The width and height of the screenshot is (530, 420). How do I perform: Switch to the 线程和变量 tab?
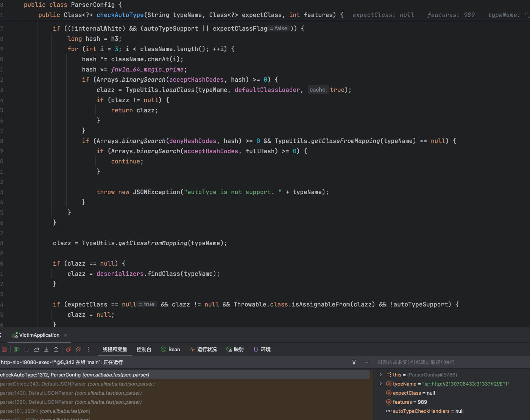pos(115,349)
